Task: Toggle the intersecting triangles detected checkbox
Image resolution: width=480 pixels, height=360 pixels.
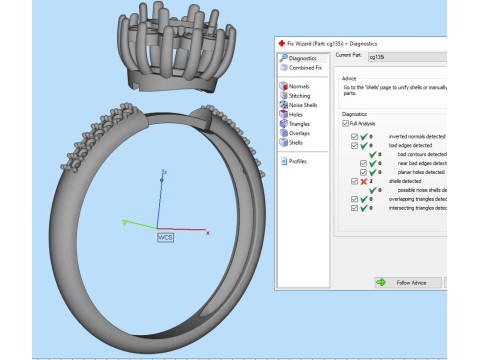Action: pyautogui.click(x=354, y=208)
